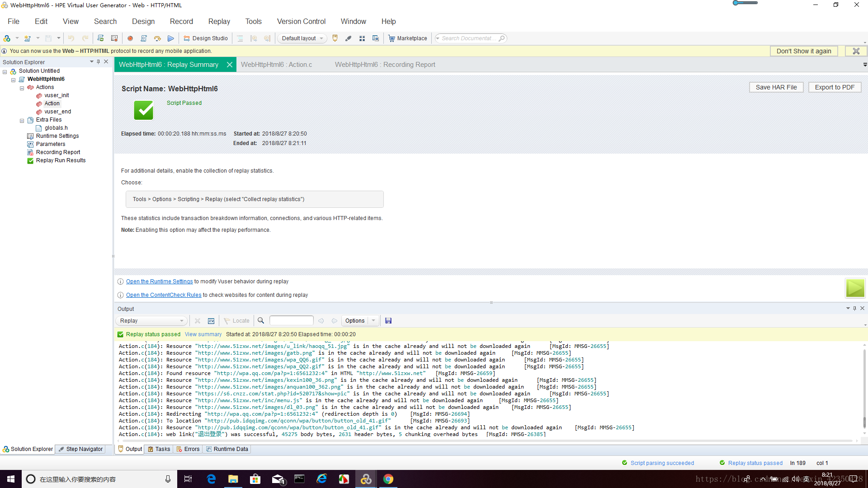Click the regenerate script icon next to record

pos(144,38)
